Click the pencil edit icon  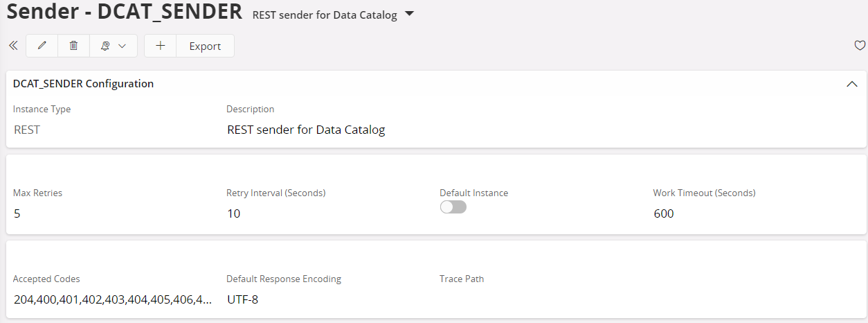pos(42,46)
